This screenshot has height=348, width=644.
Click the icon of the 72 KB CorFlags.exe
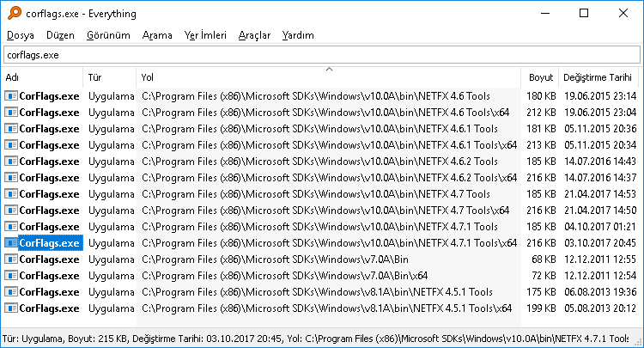(x=11, y=276)
